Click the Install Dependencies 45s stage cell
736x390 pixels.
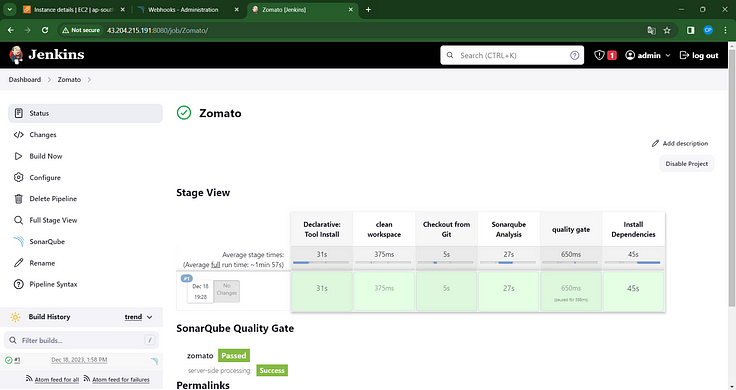coord(633,291)
